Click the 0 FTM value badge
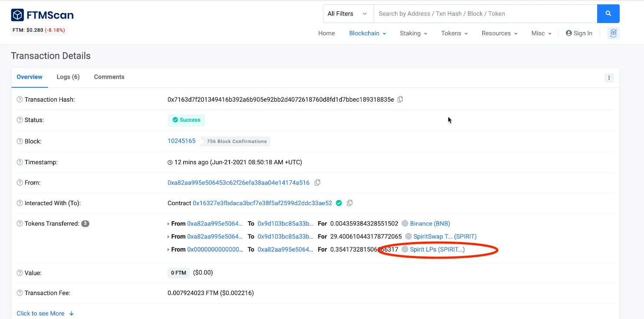This screenshot has height=319, width=644. (x=178, y=273)
